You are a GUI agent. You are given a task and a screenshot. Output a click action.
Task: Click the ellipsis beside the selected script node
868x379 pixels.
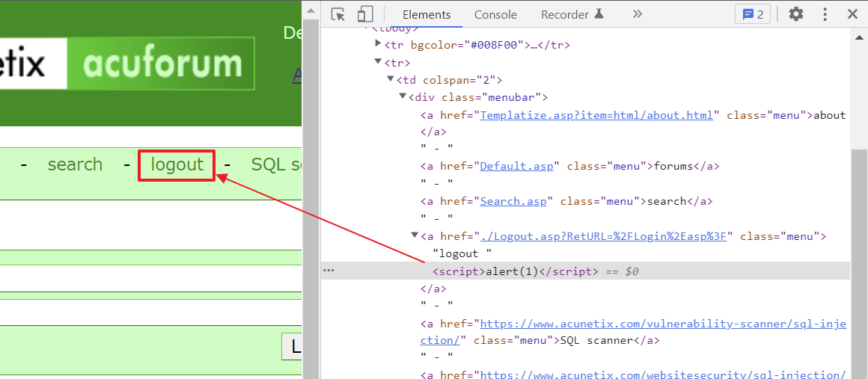[328, 271]
